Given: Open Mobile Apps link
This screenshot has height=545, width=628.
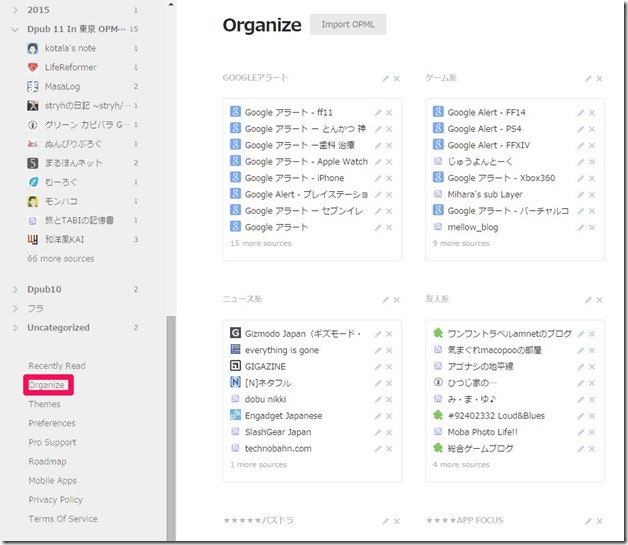Looking at the screenshot, I should pos(52,481).
